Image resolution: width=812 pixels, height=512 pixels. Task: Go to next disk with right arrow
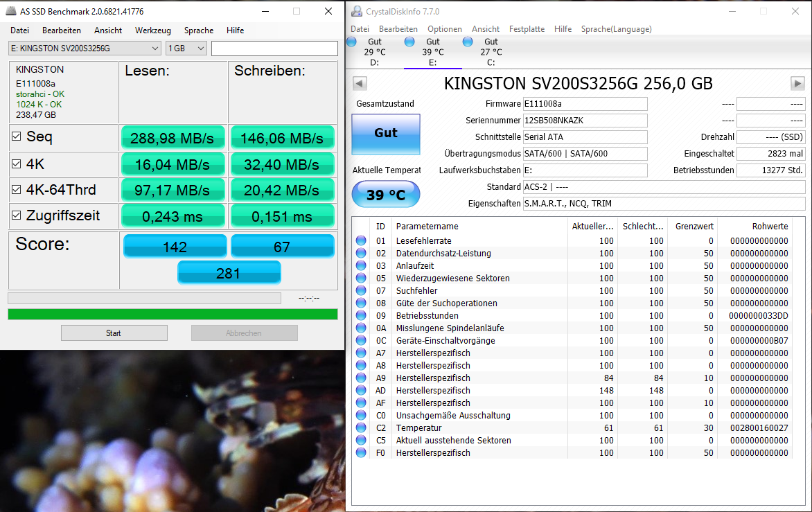[797, 83]
